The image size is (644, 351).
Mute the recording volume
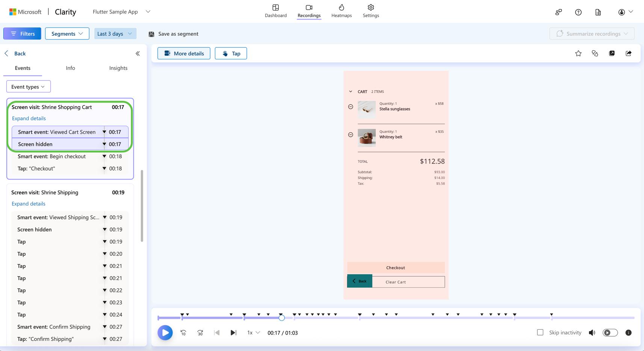click(592, 333)
